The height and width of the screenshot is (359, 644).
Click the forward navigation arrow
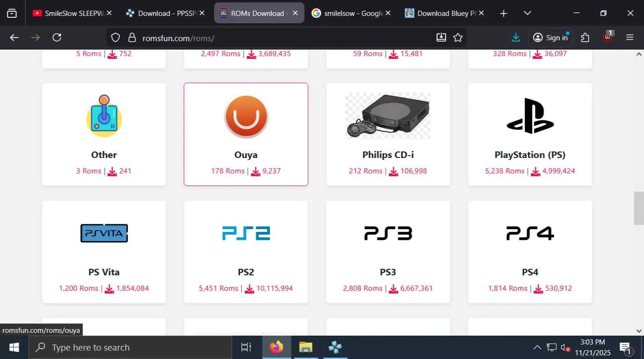35,37
